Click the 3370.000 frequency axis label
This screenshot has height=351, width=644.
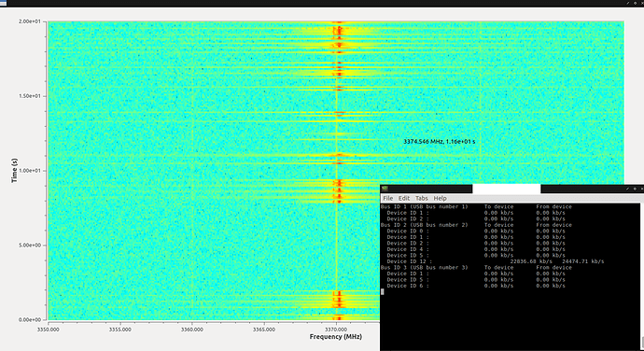tap(336, 330)
